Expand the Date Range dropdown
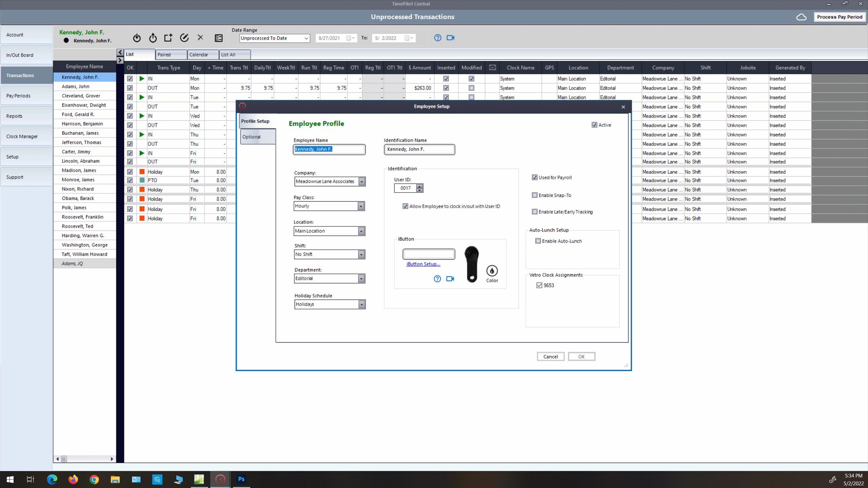 306,38
